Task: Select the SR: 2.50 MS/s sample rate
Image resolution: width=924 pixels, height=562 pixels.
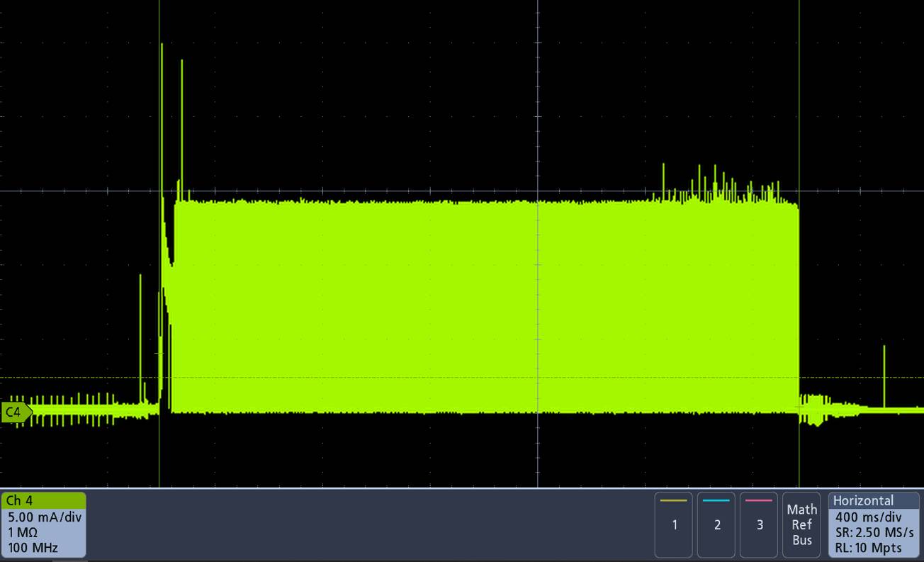Action: 874,532
